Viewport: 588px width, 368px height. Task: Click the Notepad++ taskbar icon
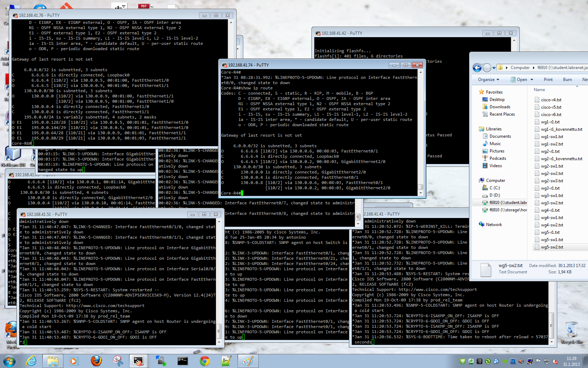[226, 361]
